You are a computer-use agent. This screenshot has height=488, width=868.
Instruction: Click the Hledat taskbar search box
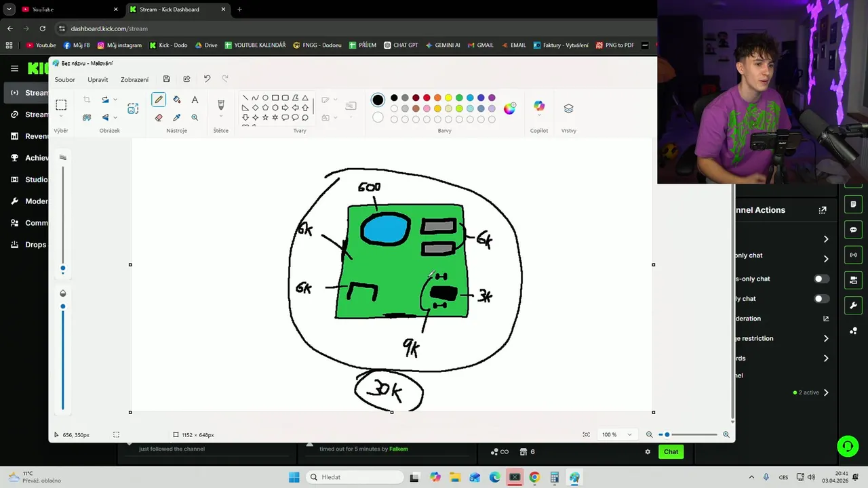click(353, 477)
